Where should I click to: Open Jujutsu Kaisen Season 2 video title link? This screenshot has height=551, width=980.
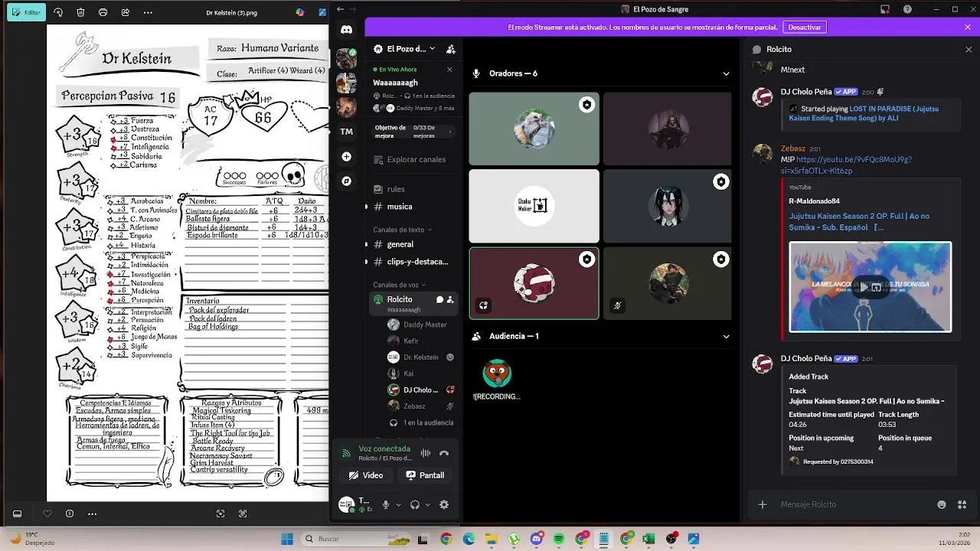(859, 222)
